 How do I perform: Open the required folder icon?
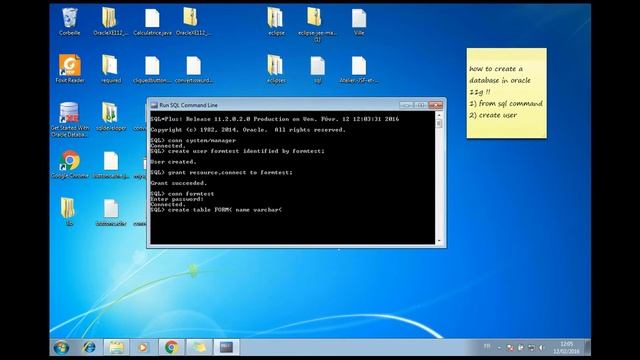[111, 69]
